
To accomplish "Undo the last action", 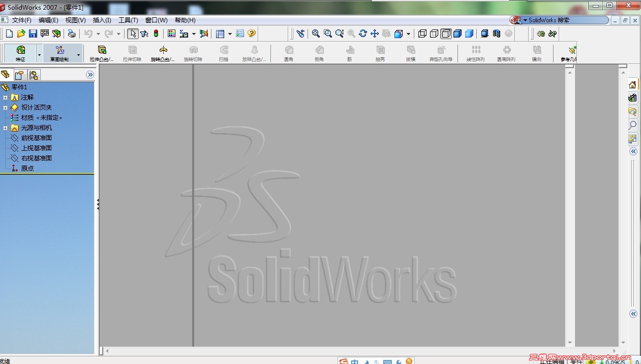I will (x=88, y=34).
